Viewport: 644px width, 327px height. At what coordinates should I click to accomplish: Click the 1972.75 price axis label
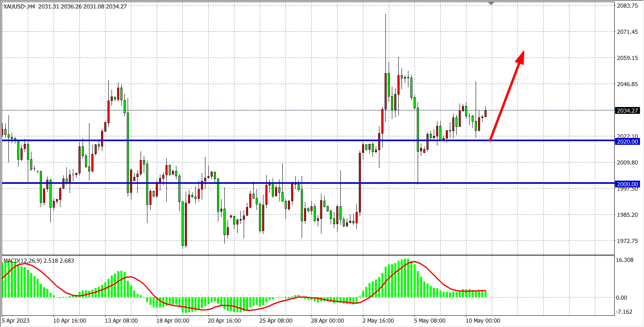(x=627, y=241)
